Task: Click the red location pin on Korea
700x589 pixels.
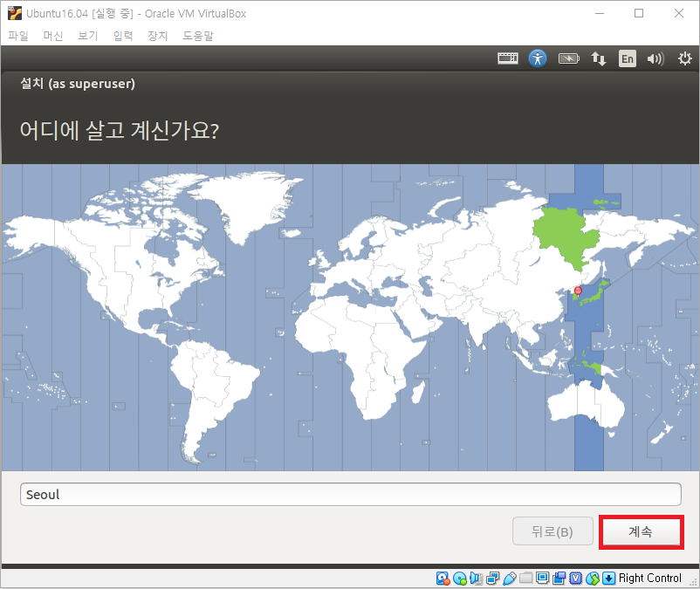Action: (x=578, y=291)
